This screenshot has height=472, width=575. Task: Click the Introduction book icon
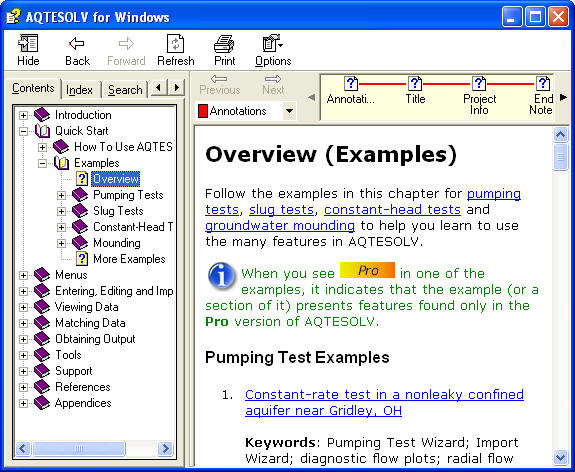(x=42, y=115)
